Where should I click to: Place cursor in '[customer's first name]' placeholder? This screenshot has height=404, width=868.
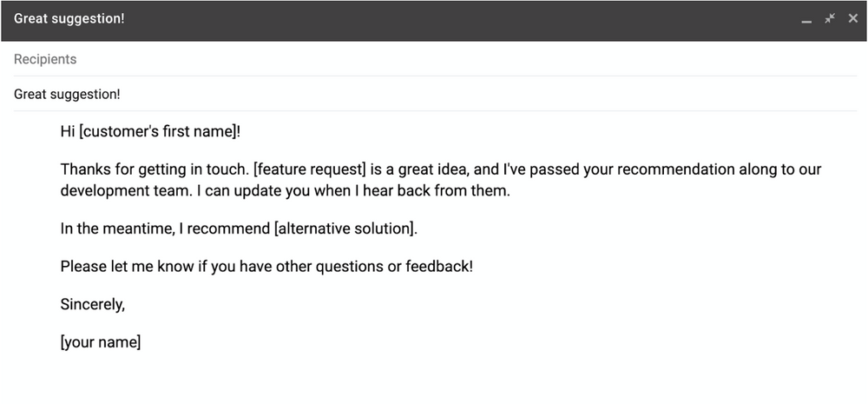tap(158, 132)
